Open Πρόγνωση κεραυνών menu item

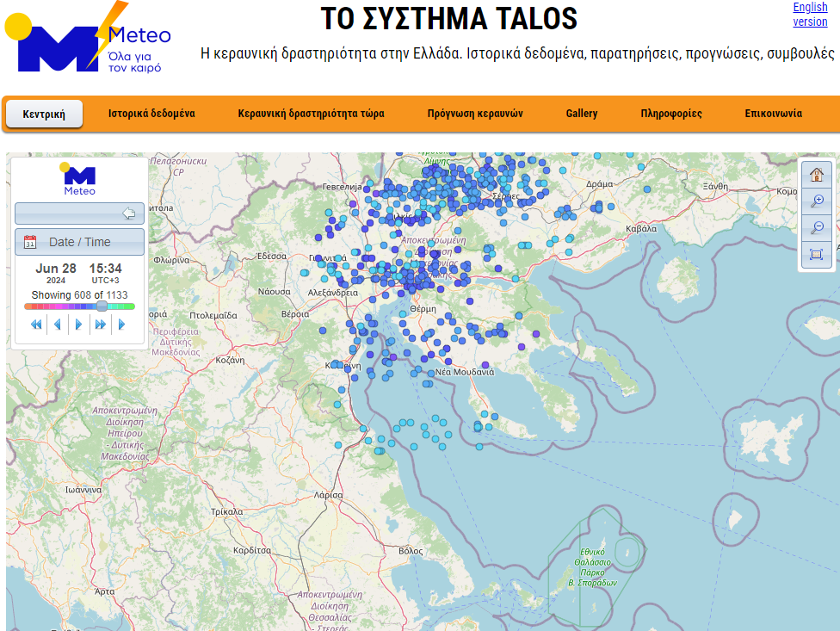[x=474, y=114]
